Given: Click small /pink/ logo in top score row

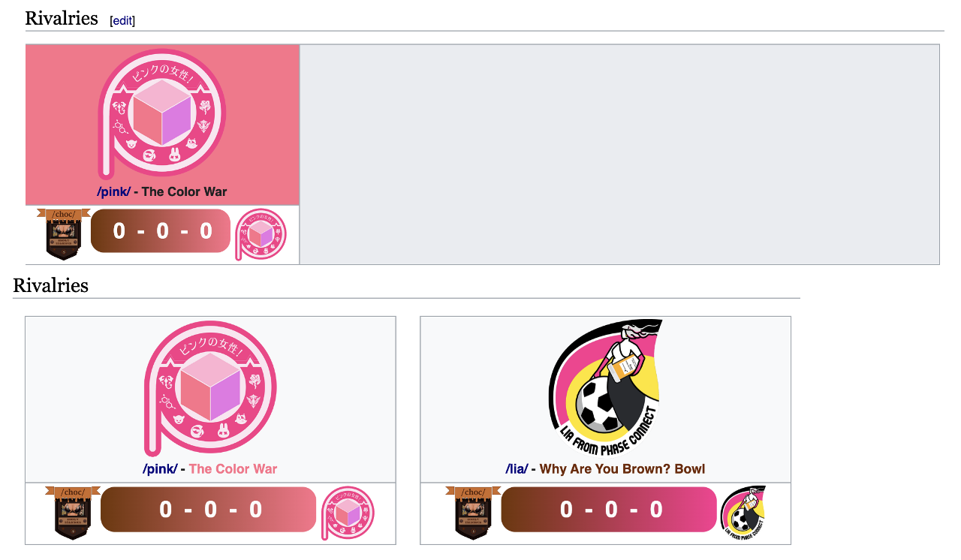Looking at the screenshot, I should coord(261,234).
